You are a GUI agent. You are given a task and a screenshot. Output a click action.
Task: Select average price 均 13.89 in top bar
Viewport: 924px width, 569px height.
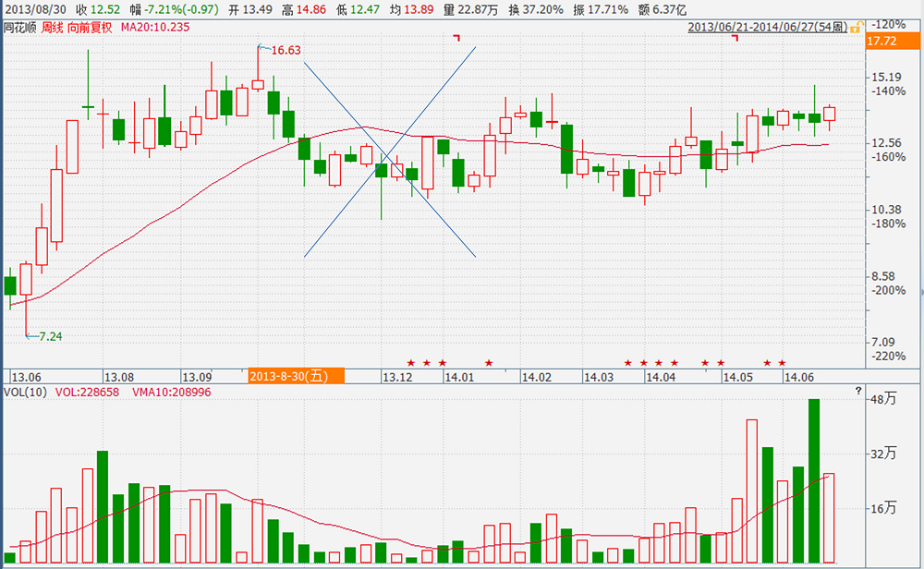(x=411, y=10)
